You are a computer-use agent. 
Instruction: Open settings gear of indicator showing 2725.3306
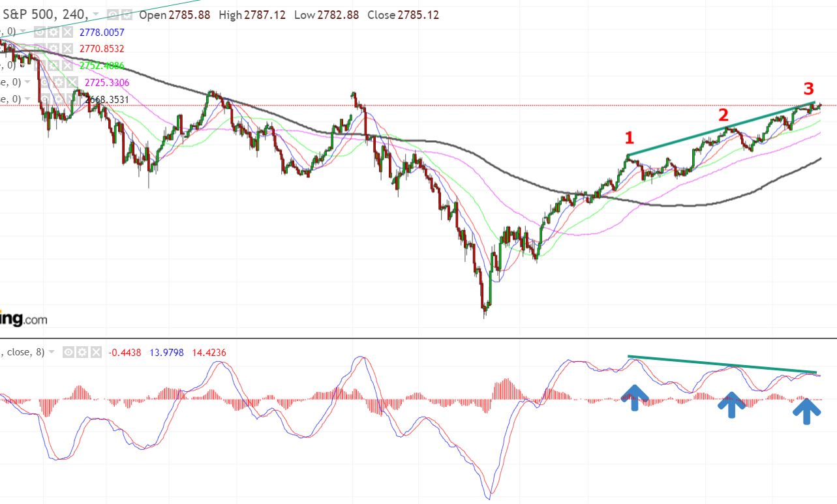point(59,82)
